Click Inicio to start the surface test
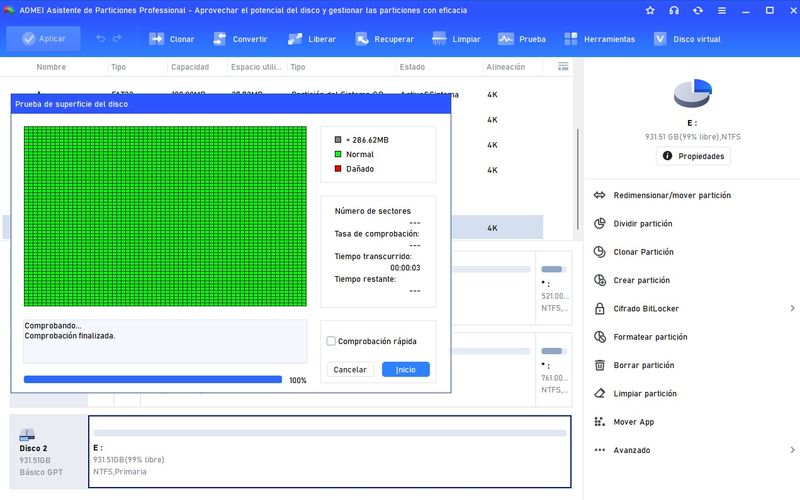This screenshot has height=500, width=800. tap(406, 369)
